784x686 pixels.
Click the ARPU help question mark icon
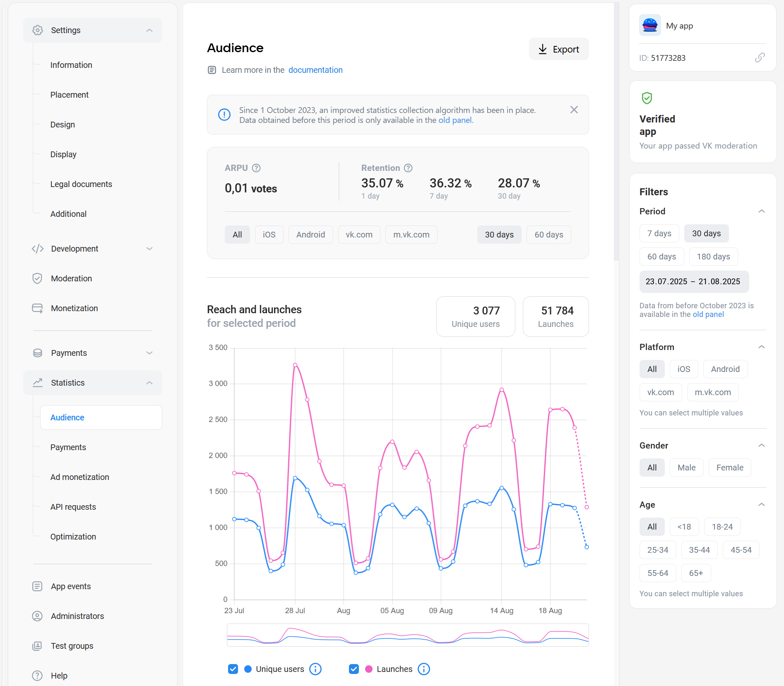256,168
